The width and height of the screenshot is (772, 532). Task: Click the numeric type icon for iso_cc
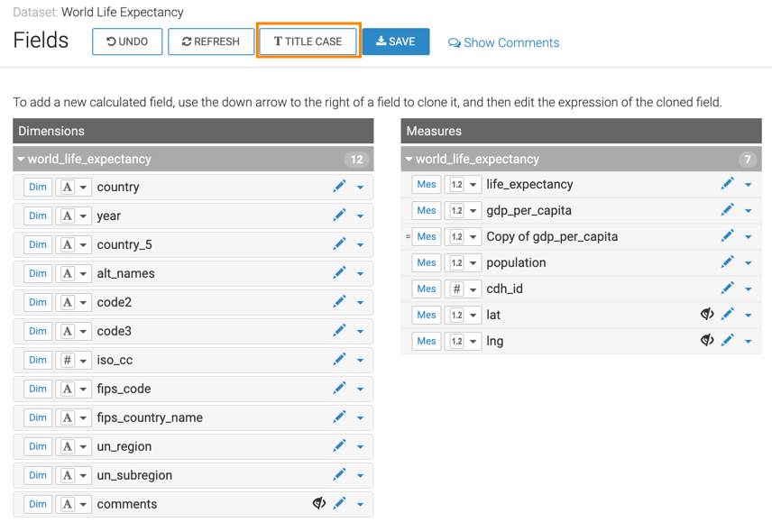pyautogui.click(x=67, y=360)
